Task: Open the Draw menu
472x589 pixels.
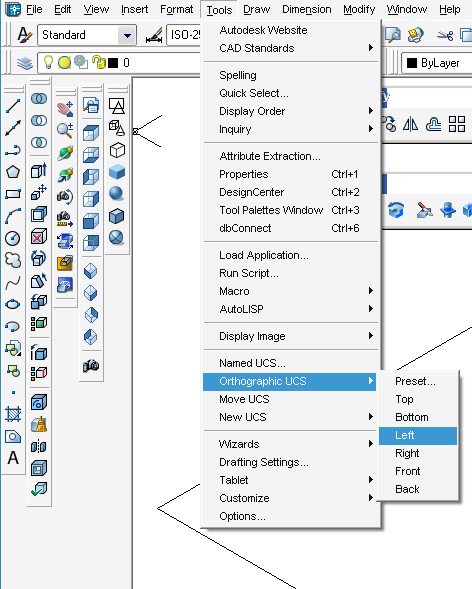Action: pyautogui.click(x=256, y=9)
